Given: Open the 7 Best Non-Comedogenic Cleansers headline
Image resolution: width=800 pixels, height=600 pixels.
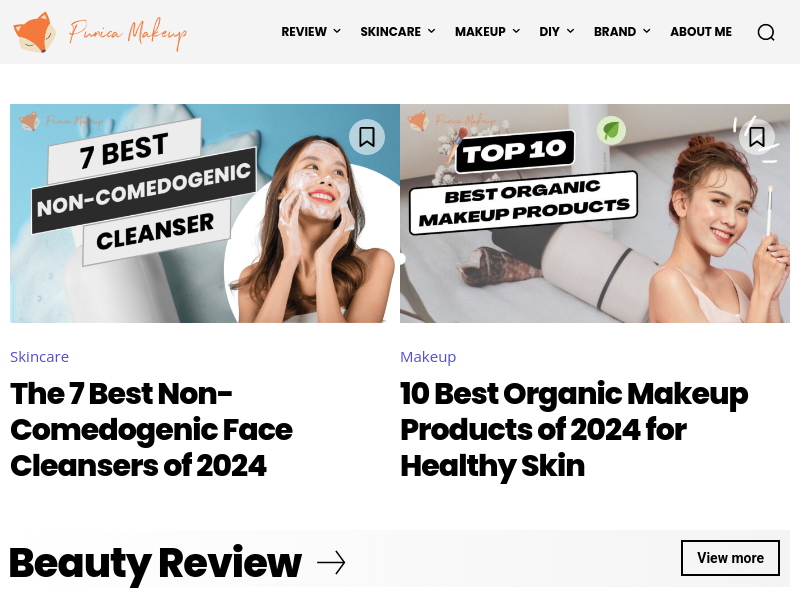Looking at the screenshot, I should [152, 430].
